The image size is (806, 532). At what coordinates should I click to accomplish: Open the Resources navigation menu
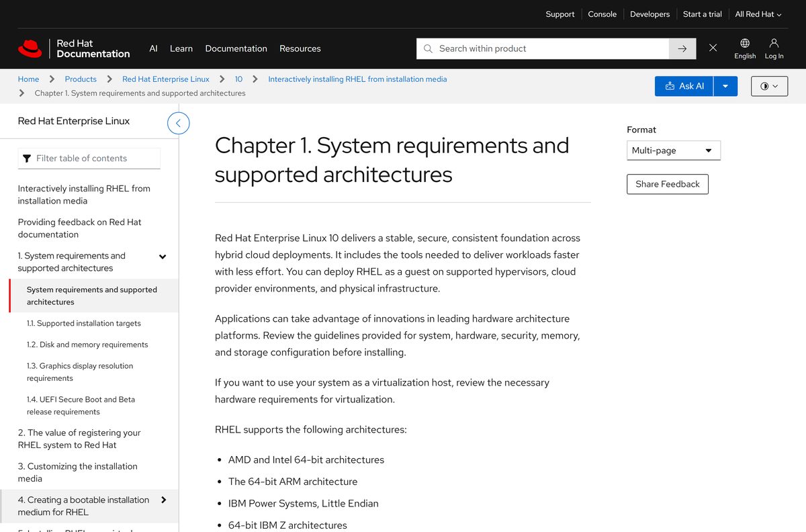(x=300, y=48)
